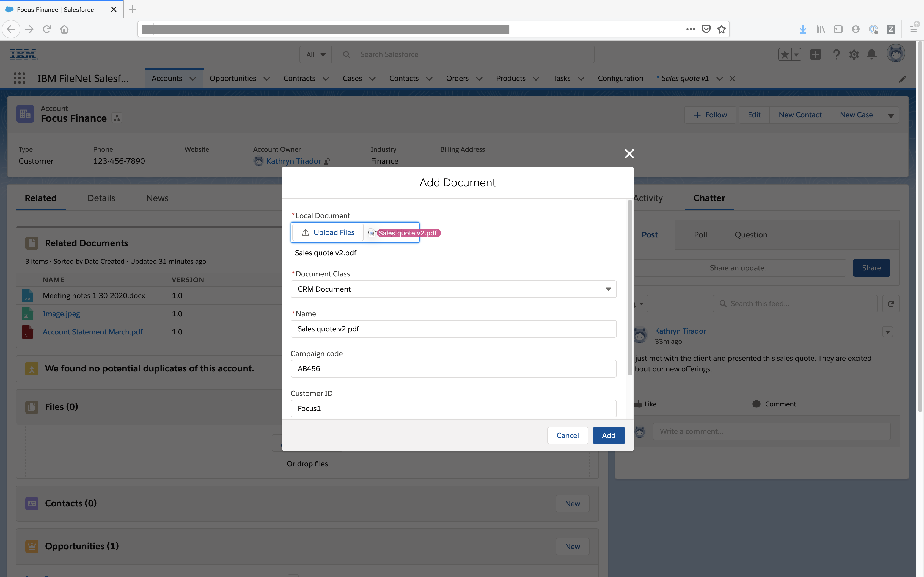Open Salesforce Help question mark icon
The height and width of the screenshot is (577, 924).
(836, 54)
